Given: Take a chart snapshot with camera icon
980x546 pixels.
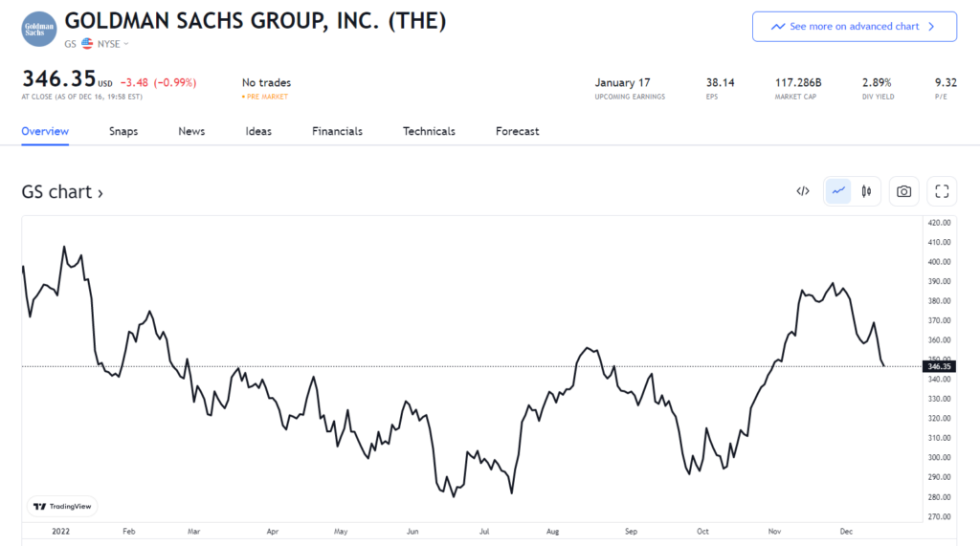Looking at the screenshot, I should click(903, 191).
